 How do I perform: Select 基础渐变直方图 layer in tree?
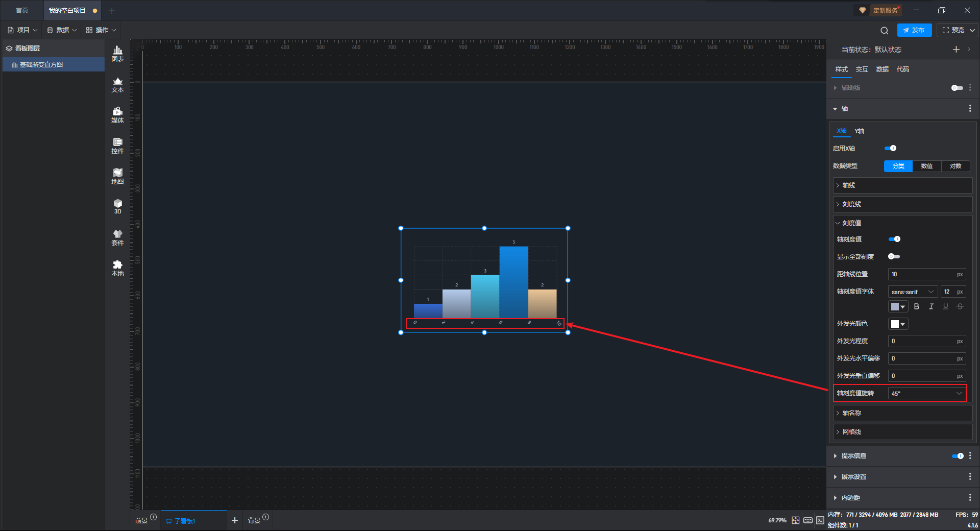54,65
